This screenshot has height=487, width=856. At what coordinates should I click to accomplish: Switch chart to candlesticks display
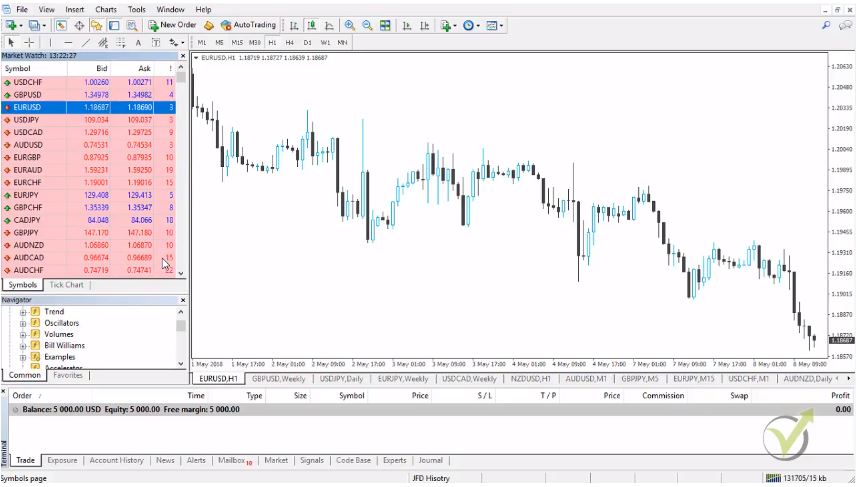(x=312, y=25)
